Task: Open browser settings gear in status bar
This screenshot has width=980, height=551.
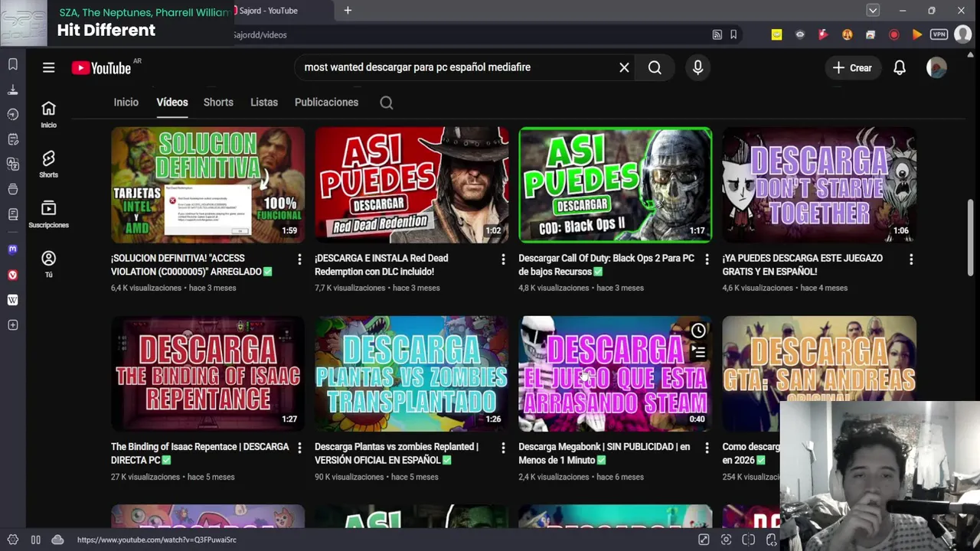Action: point(13,540)
